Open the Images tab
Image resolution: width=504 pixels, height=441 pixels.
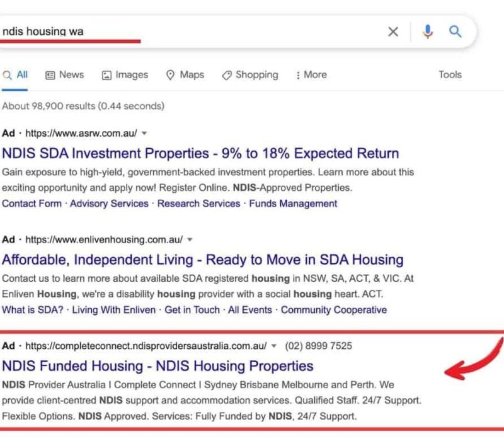pyautogui.click(x=125, y=74)
